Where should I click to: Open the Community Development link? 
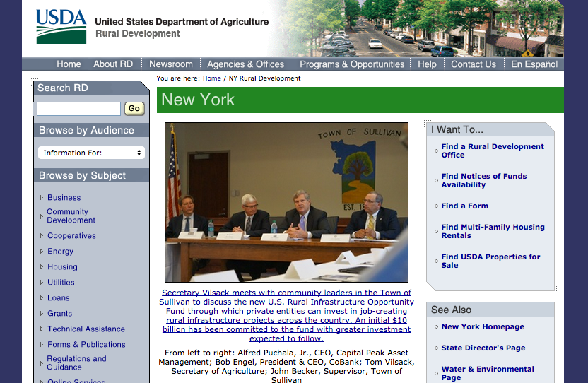coord(71,216)
